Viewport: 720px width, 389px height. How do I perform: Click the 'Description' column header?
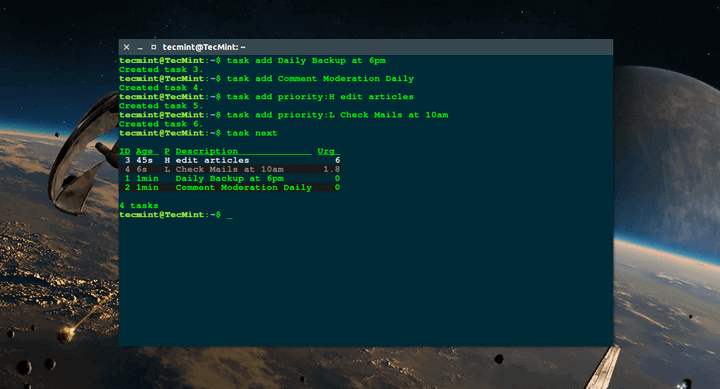point(243,152)
